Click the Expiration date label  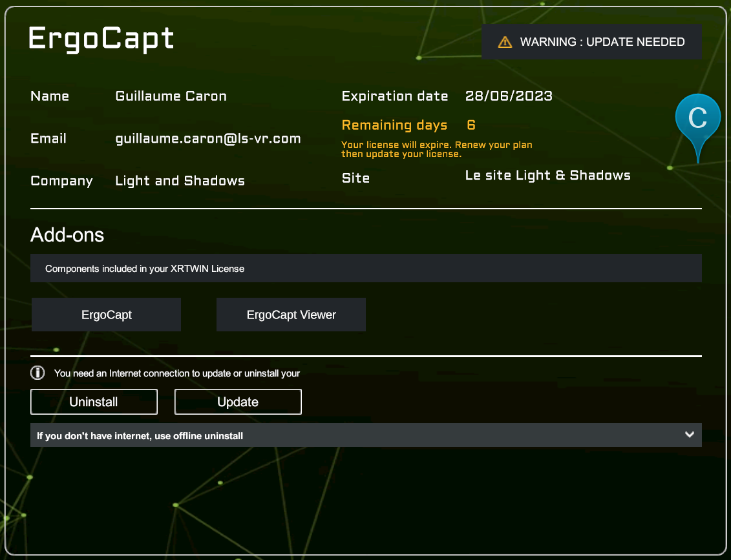click(395, 96)
